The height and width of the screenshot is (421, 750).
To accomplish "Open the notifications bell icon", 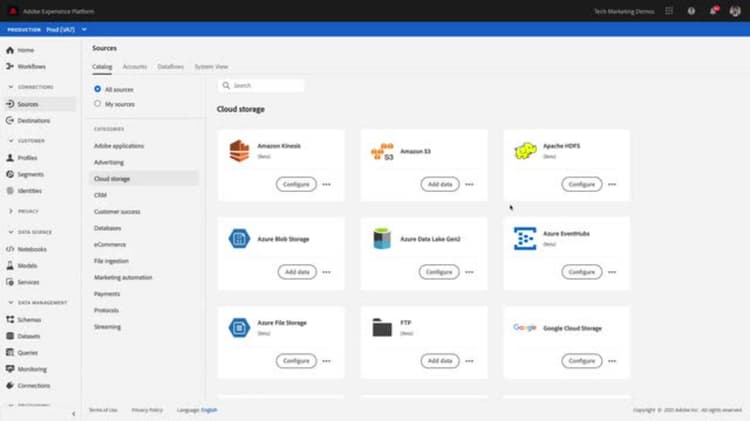I will coord(714,11).
